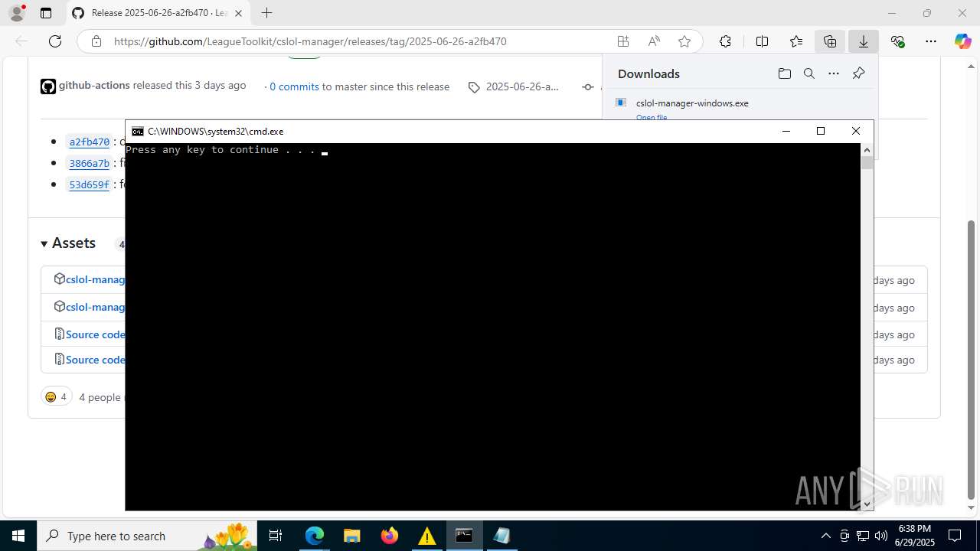
Task: Toggle Split screen view
Action: click(x=762, y=41)
